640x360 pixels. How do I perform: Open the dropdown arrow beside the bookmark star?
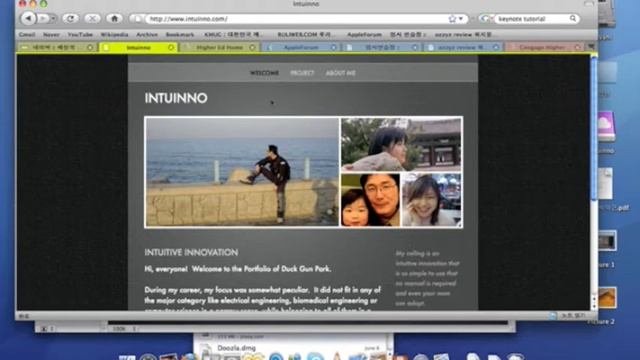461,19
